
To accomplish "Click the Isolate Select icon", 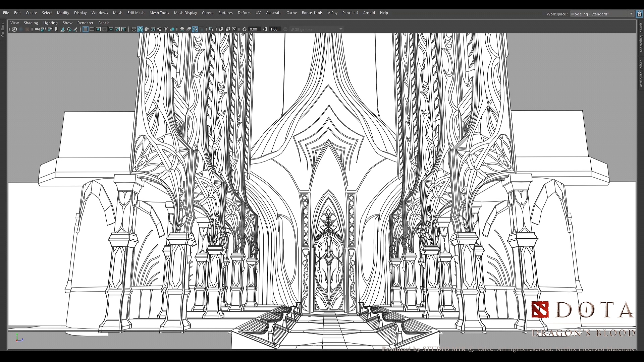I will click(x=211, y=29).
